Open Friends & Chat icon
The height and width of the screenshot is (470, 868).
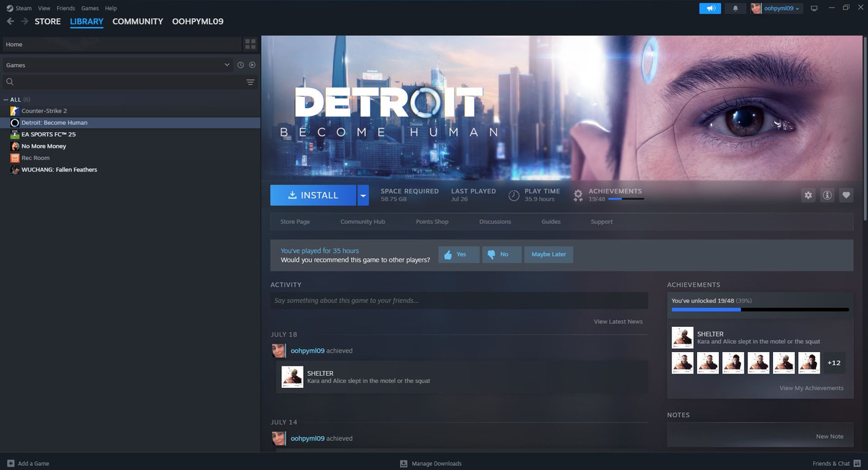857,463
